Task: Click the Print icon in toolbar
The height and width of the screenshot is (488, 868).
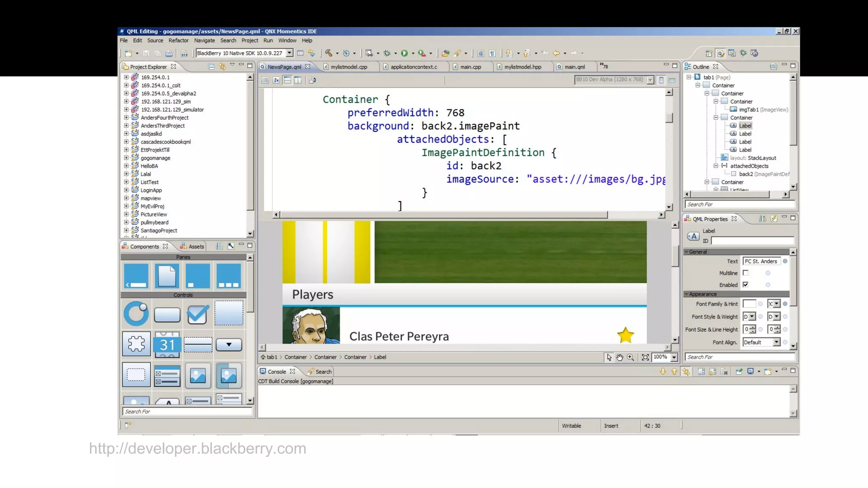Action: (x=169, y=53)
